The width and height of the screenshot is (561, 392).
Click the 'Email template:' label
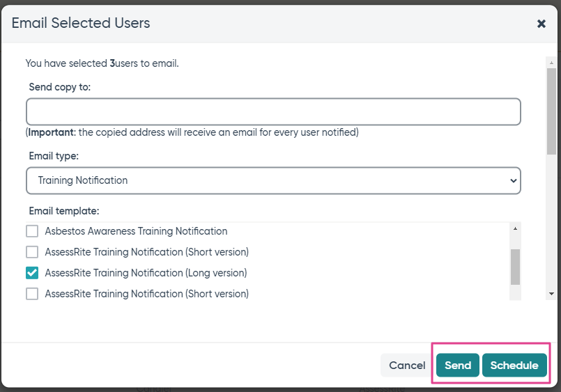coord(64,211)
